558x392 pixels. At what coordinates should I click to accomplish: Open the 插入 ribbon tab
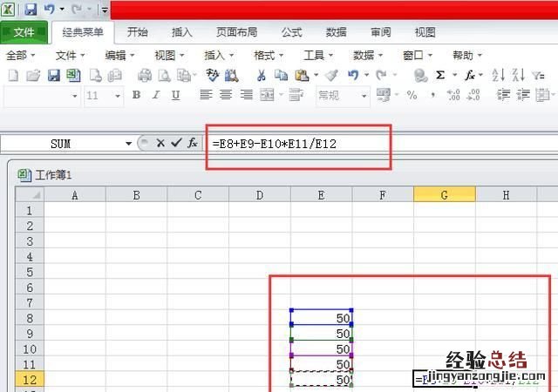[x=182, y=32]
